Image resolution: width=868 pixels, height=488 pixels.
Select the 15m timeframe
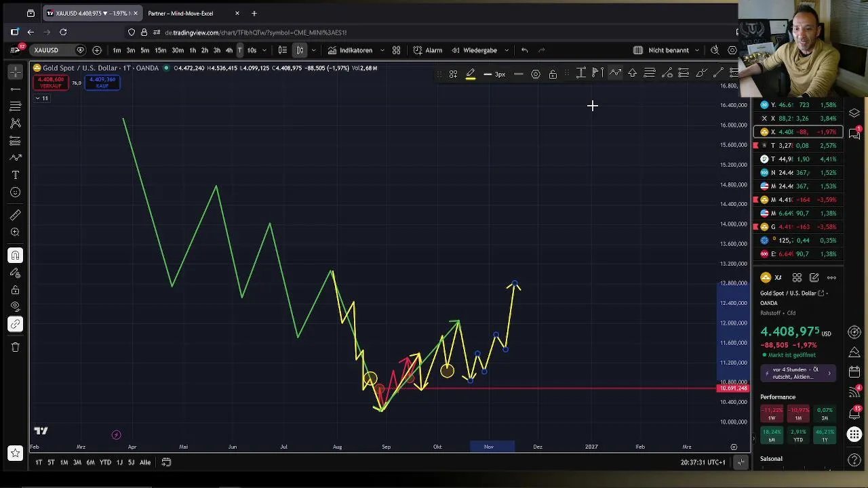click(x=161, y=50)
